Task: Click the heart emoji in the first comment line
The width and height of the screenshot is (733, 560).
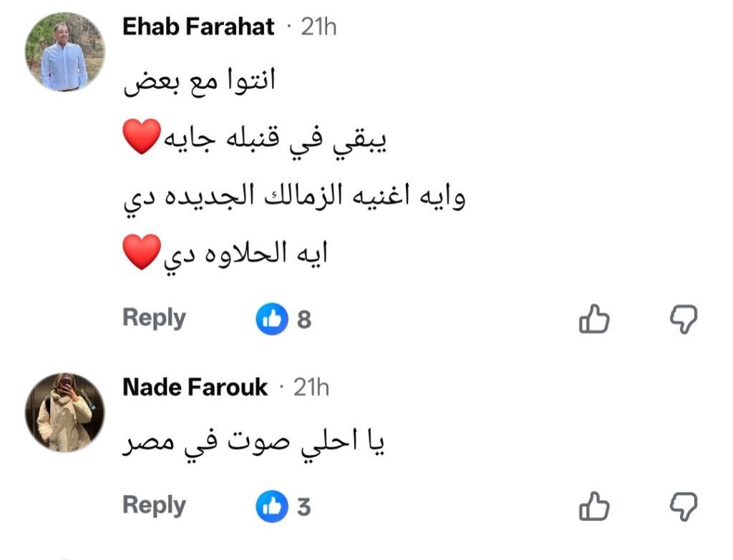Action: click(140, 137)
